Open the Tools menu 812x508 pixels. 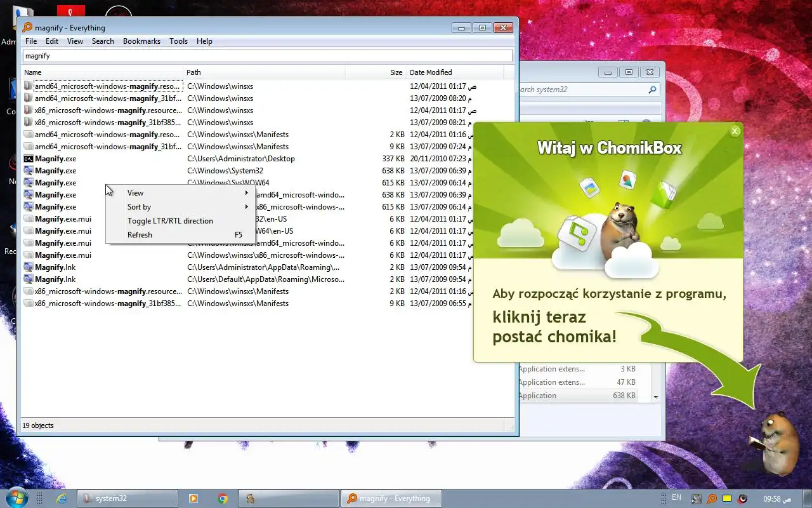click(178, 41)
